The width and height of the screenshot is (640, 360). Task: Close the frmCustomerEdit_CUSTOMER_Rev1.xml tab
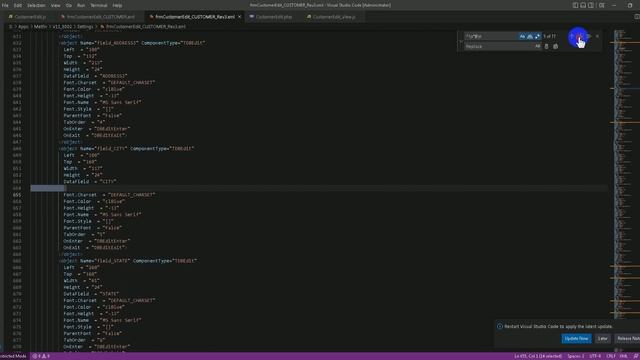[x=240, y=17]
